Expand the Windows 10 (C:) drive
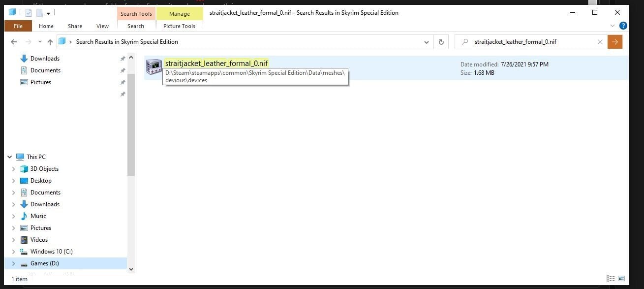 [14, 252]
